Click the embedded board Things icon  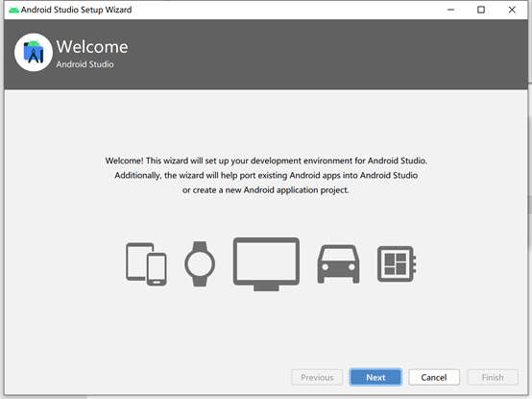(x=397, y=263)
